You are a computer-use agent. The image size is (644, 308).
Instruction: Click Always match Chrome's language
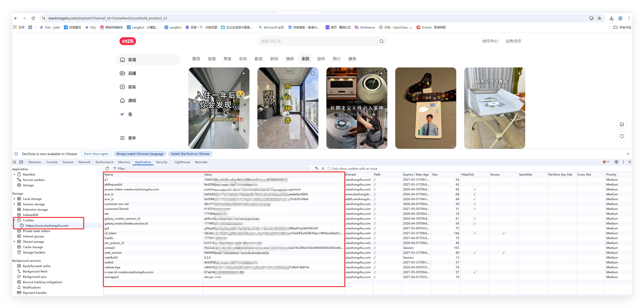coord(140,154)
